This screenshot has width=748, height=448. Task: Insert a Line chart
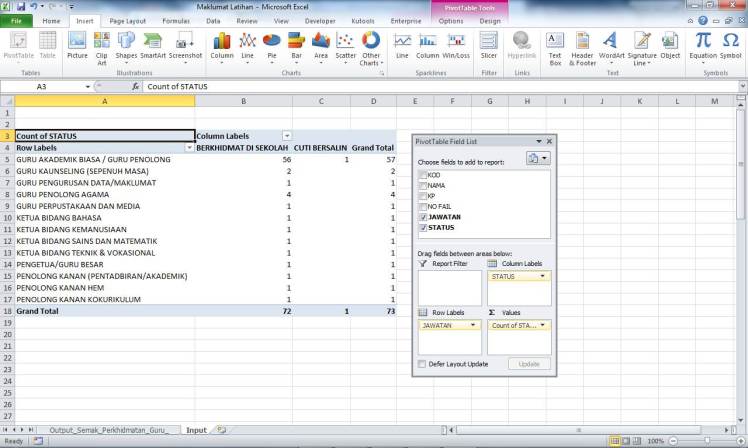(247, 47)
